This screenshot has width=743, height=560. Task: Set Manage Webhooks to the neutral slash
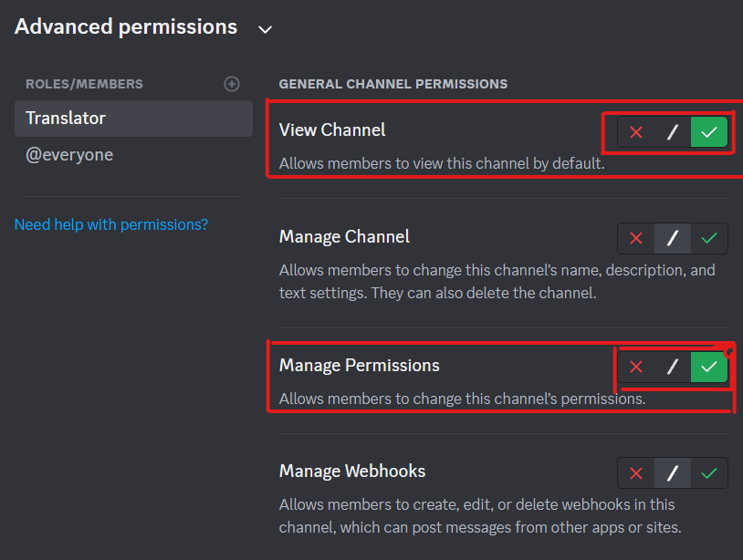(x=673, y=472)
